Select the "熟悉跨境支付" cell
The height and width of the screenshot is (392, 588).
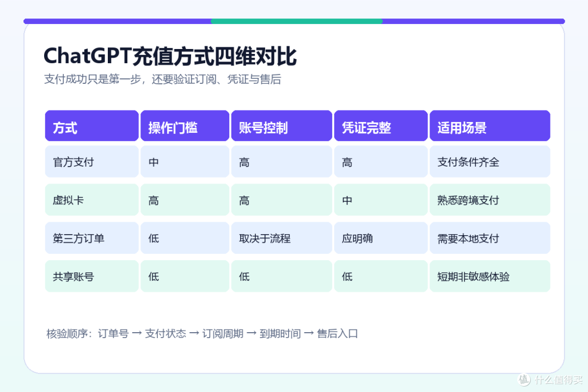pyautogui.click(x=490, y=200)
